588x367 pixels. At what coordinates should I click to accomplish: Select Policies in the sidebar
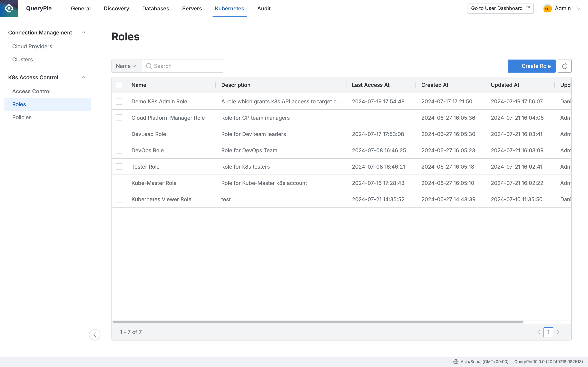tap(22, 117)
